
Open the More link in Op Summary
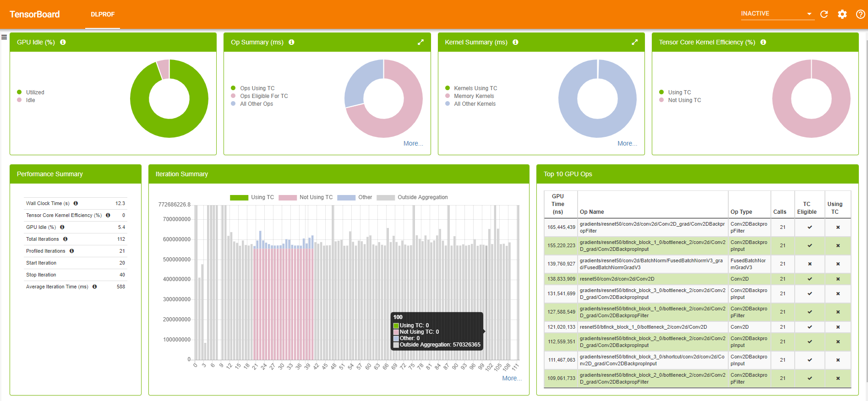click(x=413, y=143)
